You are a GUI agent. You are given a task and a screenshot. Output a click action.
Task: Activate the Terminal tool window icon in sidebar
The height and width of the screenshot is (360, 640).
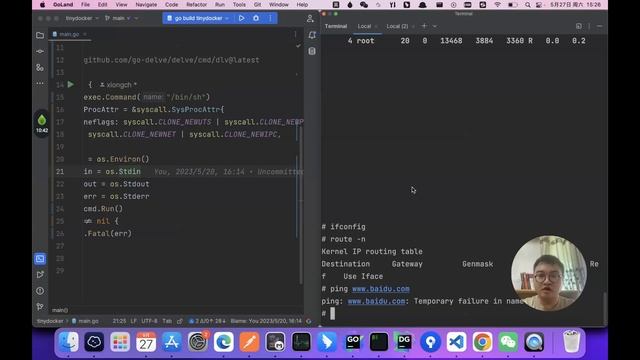tap(40, 258)
